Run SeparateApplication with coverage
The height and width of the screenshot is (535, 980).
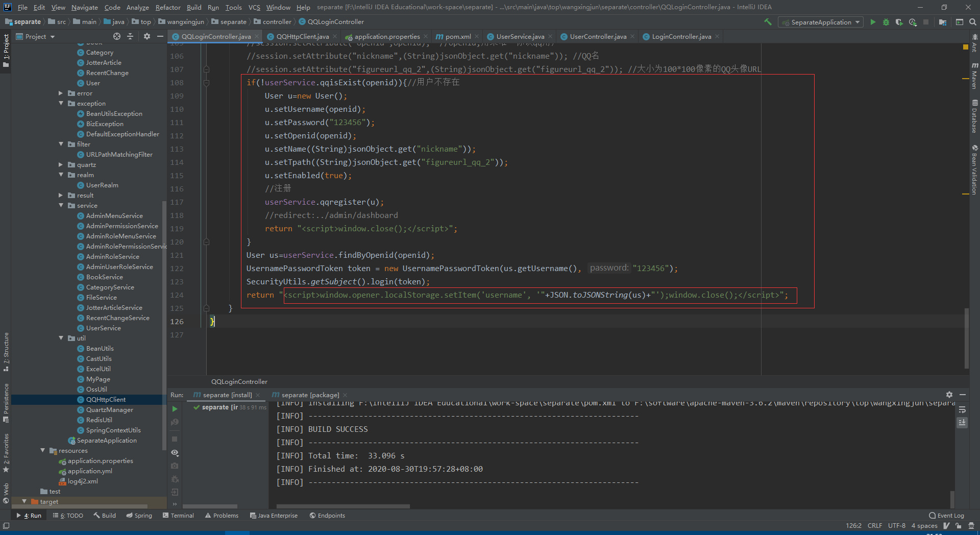pyautogui.click(x=899, y=22)
